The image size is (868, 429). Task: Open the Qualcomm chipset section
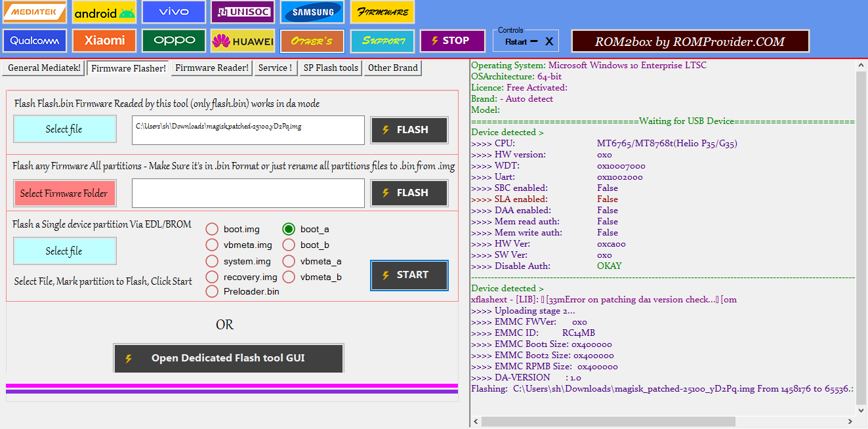point(34,41)
